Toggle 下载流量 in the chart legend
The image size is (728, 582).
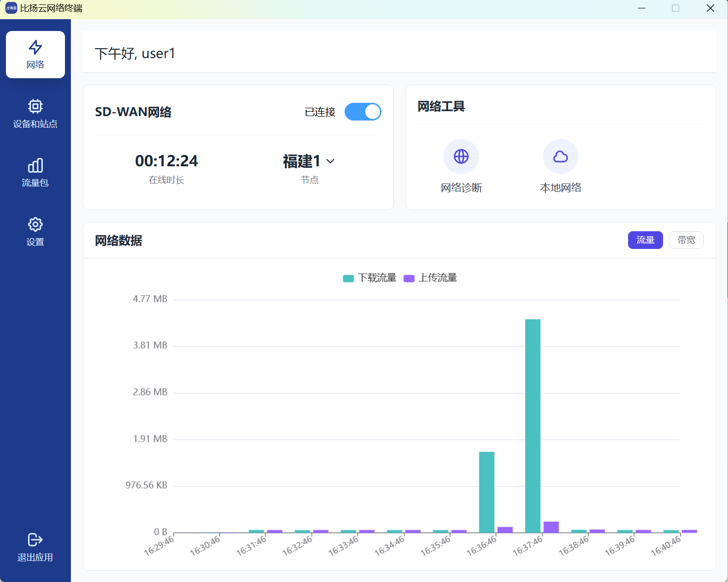coord(369,278)
